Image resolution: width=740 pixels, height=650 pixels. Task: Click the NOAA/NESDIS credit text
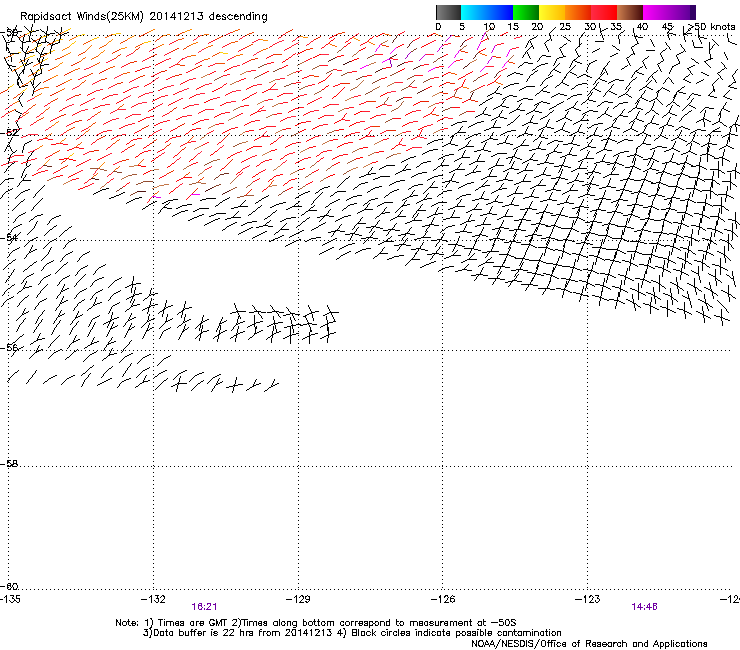[x=589, y=644]
